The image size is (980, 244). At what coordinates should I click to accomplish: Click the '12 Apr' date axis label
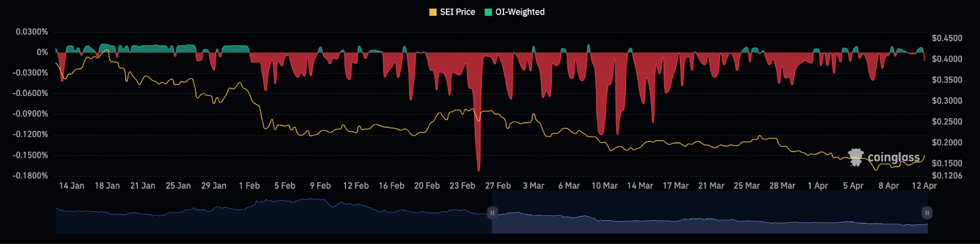pos(924,186)
